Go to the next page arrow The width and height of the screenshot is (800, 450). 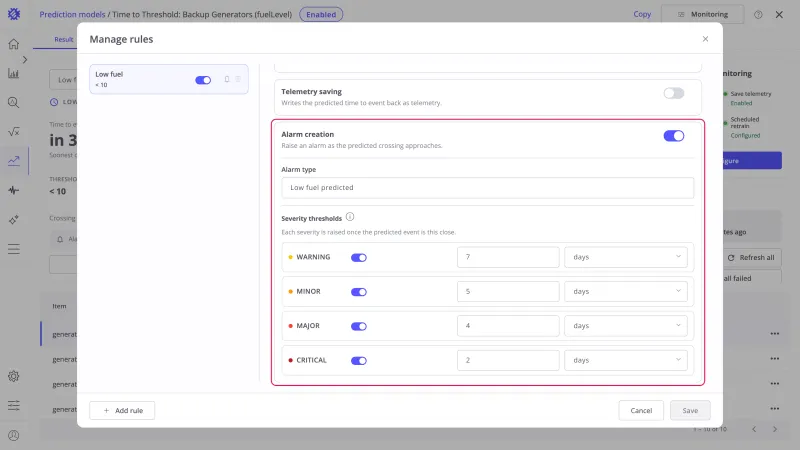pyautogui.click(x=774, y=429)
